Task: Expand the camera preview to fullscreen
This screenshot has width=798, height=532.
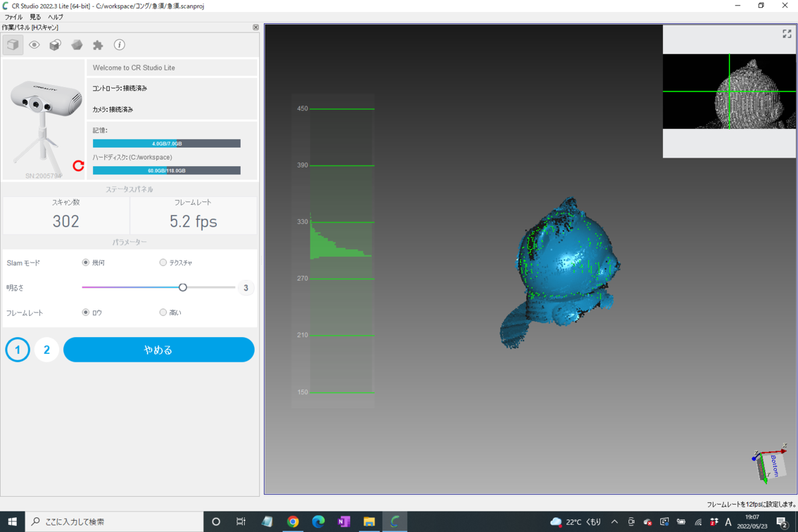Action: click(x=787, y=34)
